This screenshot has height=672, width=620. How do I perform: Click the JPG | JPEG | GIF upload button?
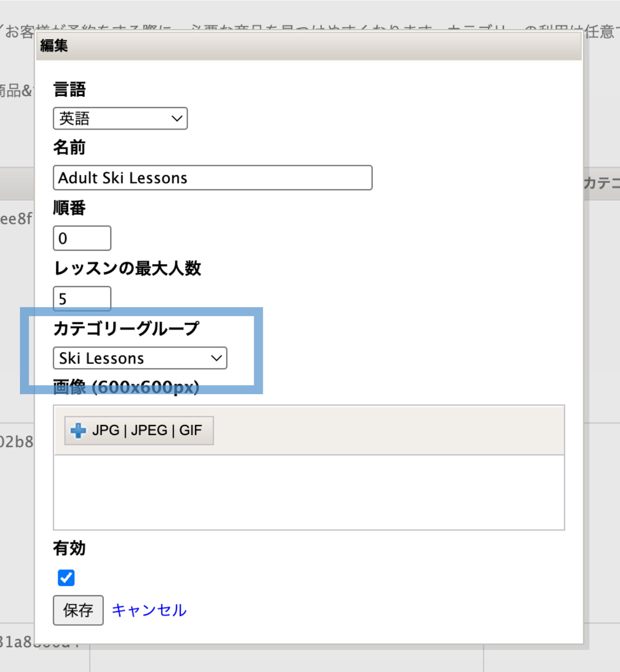point(139,430)
